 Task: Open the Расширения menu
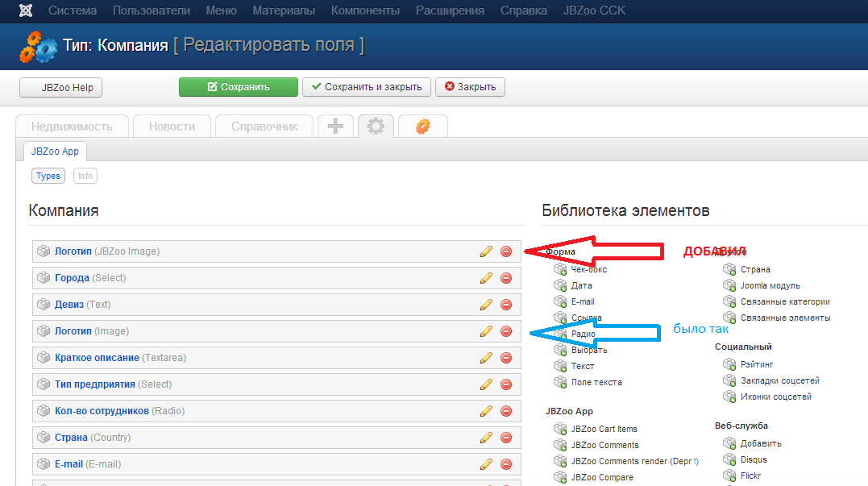click(450, 10)
